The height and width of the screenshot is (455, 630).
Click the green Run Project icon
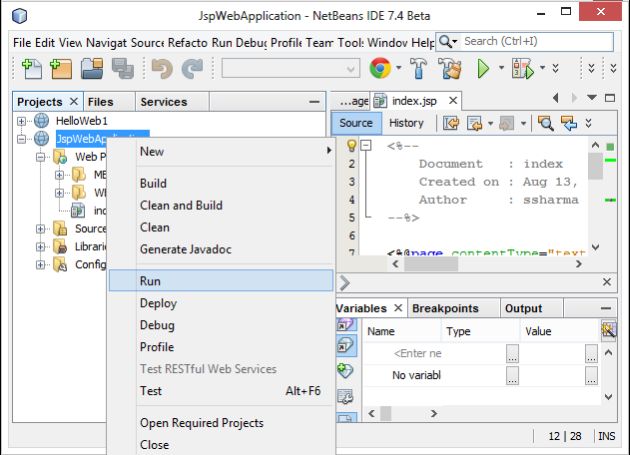point(483,68)
